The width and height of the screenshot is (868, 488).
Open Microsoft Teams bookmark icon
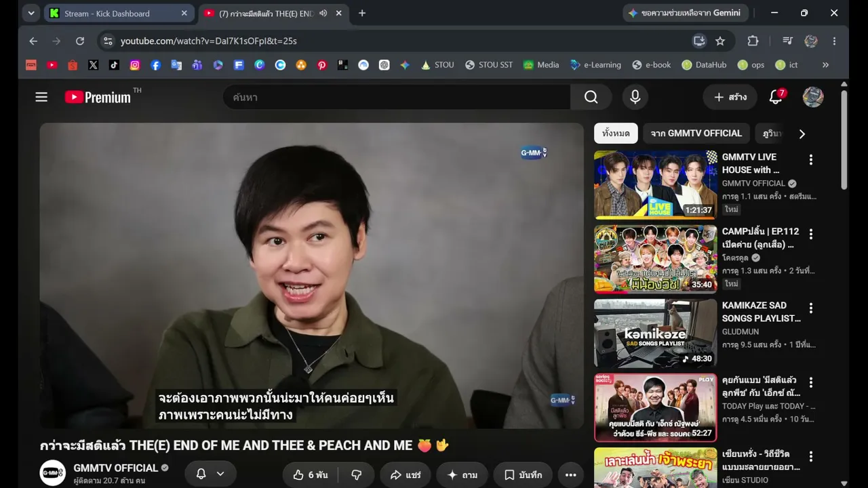tap(197, 65)
